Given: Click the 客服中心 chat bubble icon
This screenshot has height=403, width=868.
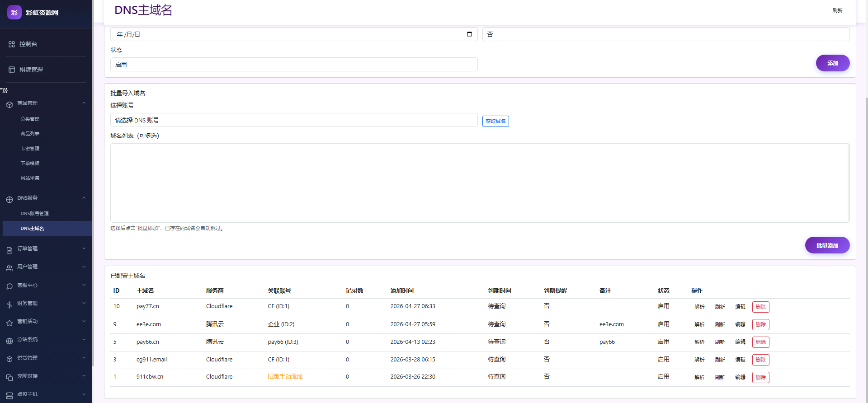Looking at the screenshot, I should point(9,286).
